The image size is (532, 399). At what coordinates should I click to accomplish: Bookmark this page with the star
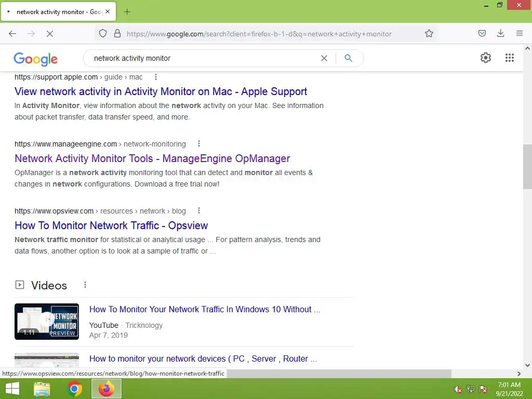pos(429,33)
